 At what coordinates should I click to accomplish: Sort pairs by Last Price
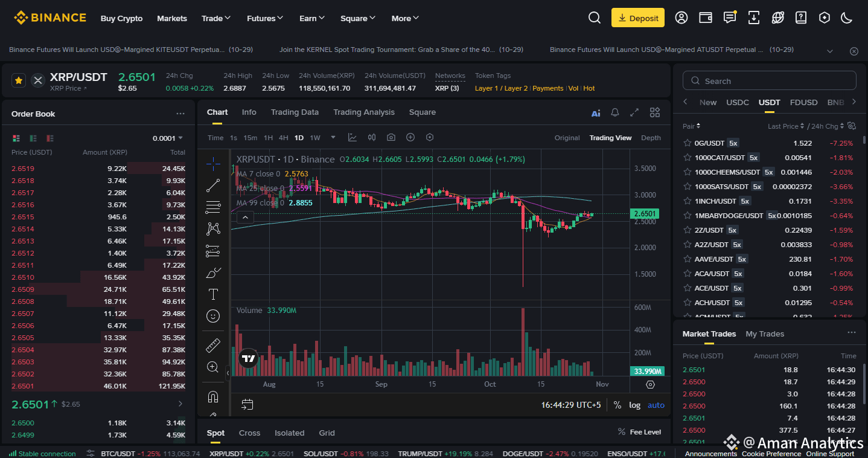(786, 126)
